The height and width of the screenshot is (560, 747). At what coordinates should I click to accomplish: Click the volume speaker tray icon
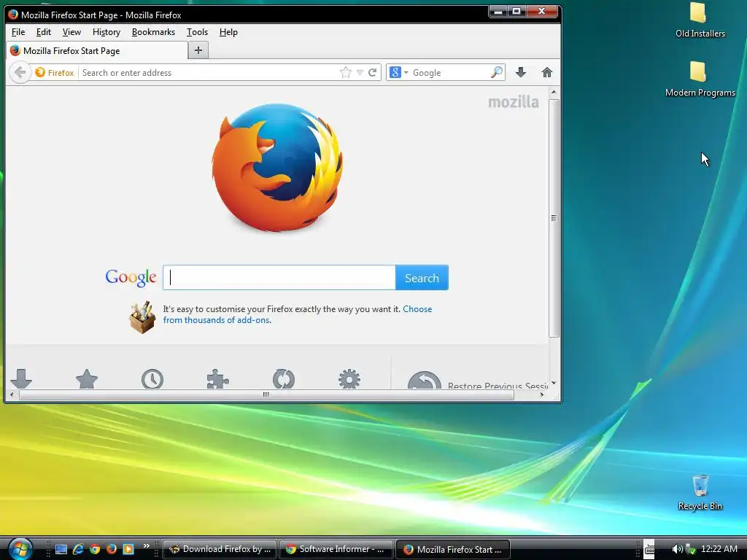click(x=676, y=549)
